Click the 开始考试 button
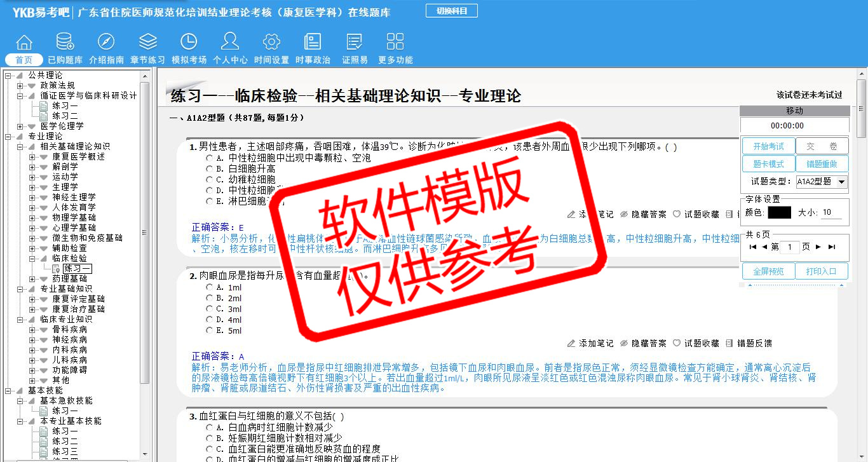 point(768,146)
